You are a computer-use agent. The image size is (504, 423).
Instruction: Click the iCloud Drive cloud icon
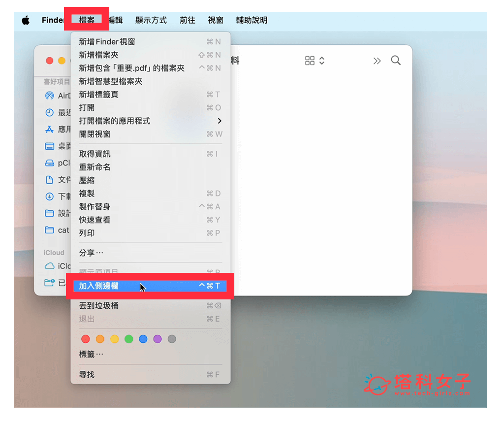click(x=49, y=266)
